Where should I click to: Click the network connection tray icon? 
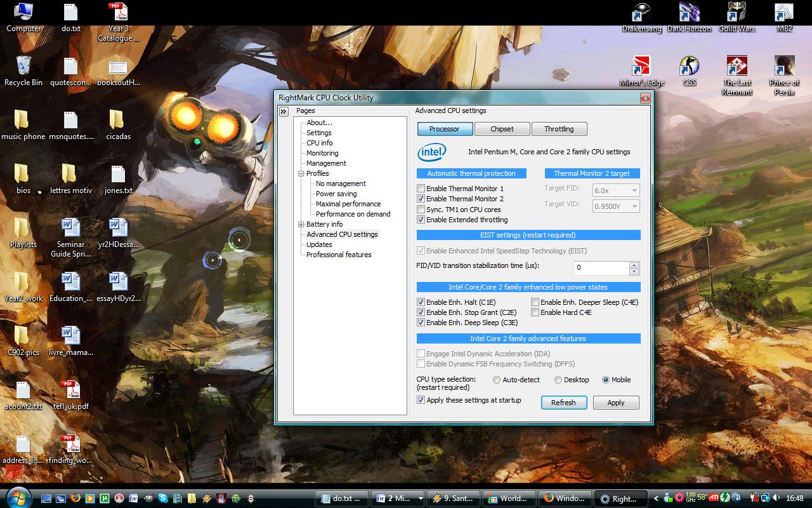click(765, 497)
